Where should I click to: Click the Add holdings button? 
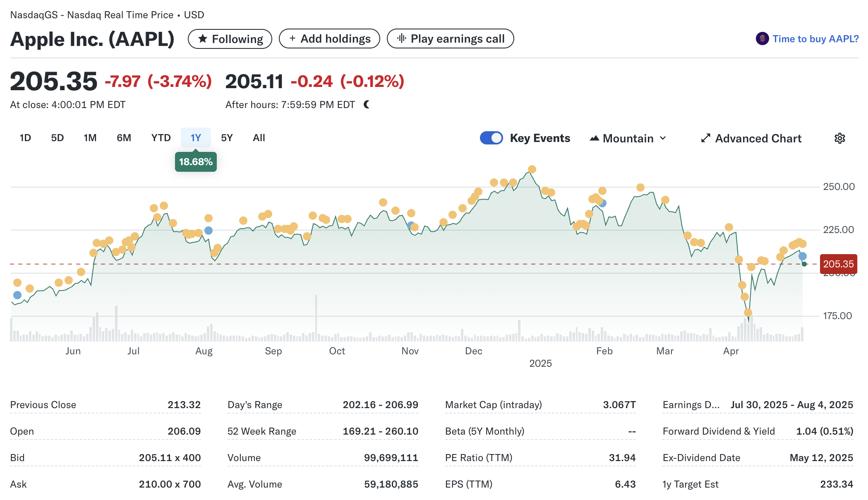[329, 38]
